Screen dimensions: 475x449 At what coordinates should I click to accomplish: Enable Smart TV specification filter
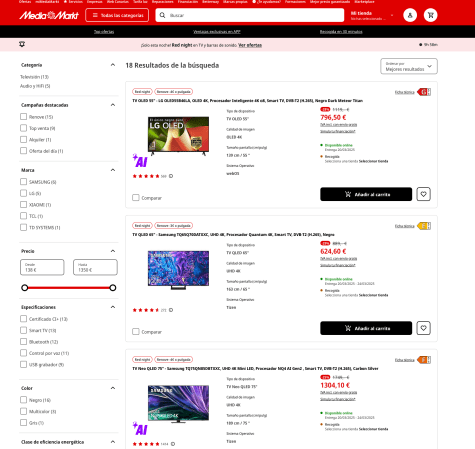(23, 330)
